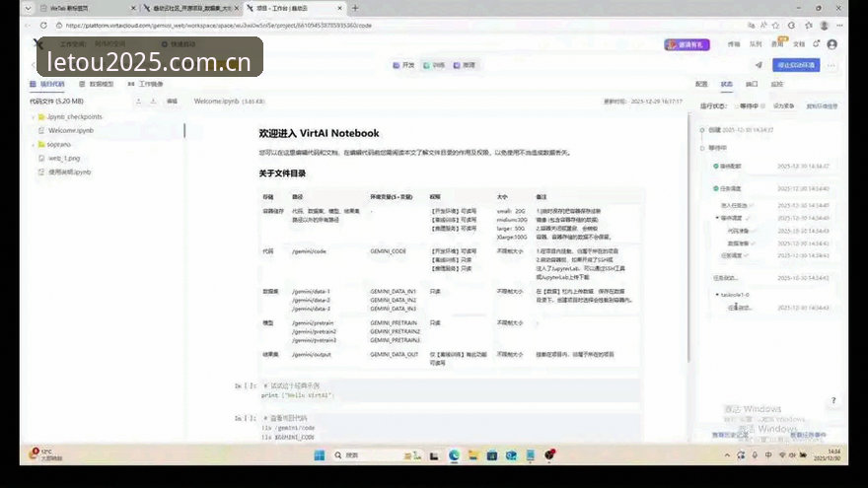868x488 pixels.
Task: Collapse the taskrole1-0 timeline entry
Action: pyautogui.click(x=717, y=295)
